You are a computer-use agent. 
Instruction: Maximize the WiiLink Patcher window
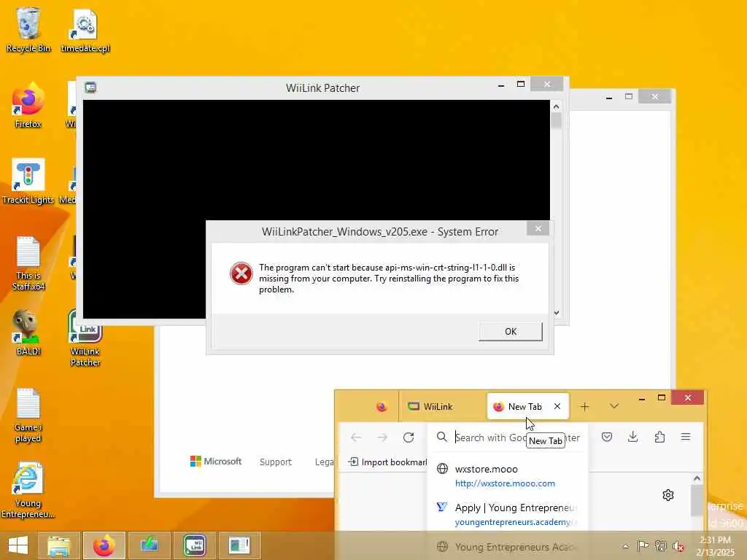521,85
